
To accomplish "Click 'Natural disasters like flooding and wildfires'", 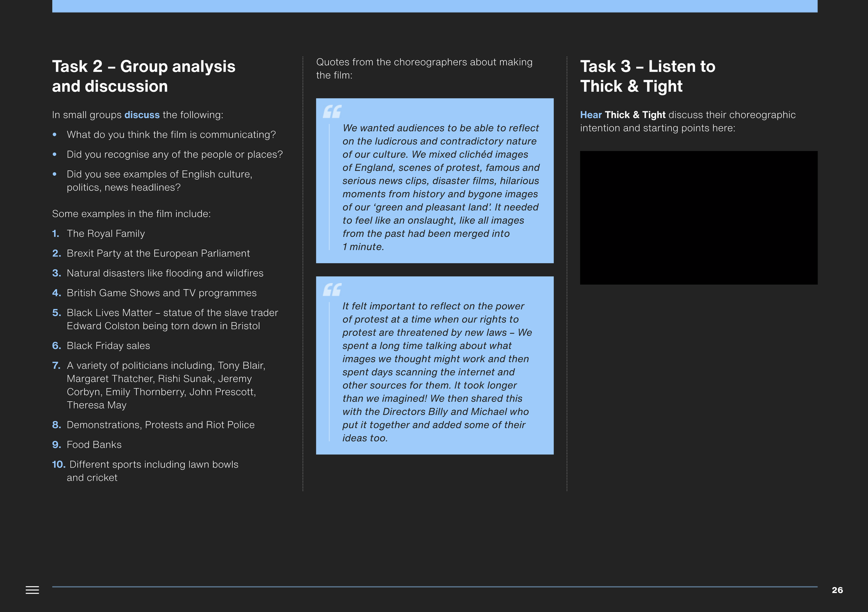I will tap(165, 273).
